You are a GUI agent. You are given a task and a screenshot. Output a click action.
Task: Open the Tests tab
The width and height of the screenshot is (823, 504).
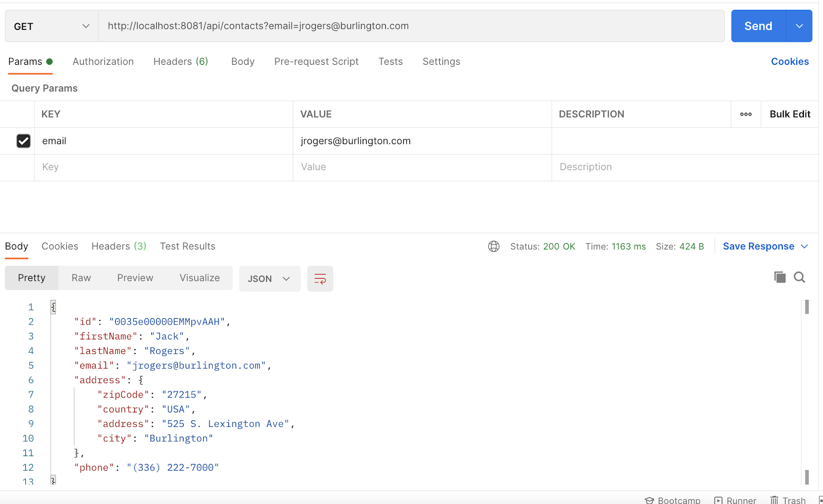click(390, 62)
